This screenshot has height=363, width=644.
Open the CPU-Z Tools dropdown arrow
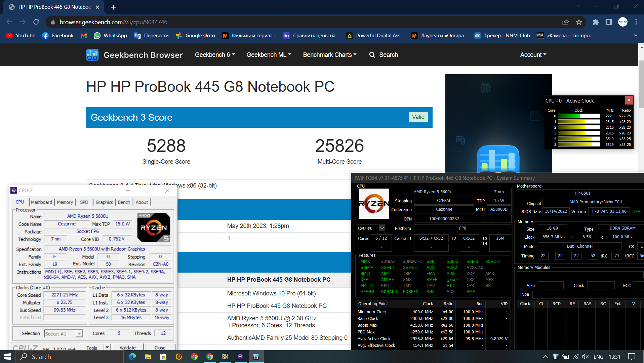(x=107, y=348)
